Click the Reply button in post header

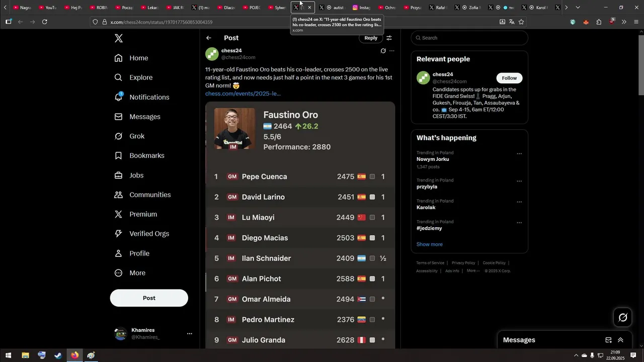371,38
